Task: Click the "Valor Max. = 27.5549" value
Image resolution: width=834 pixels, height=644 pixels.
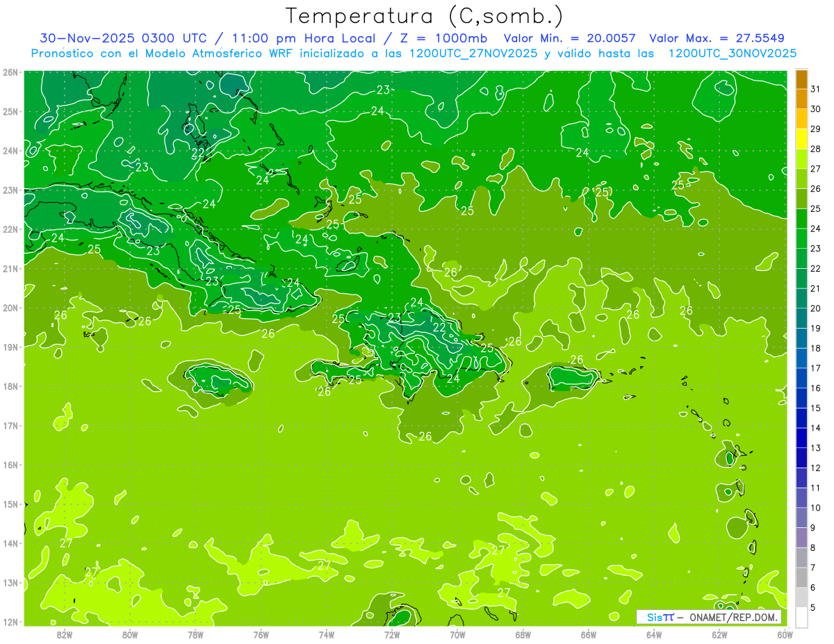Action: [x=717, y=38]
